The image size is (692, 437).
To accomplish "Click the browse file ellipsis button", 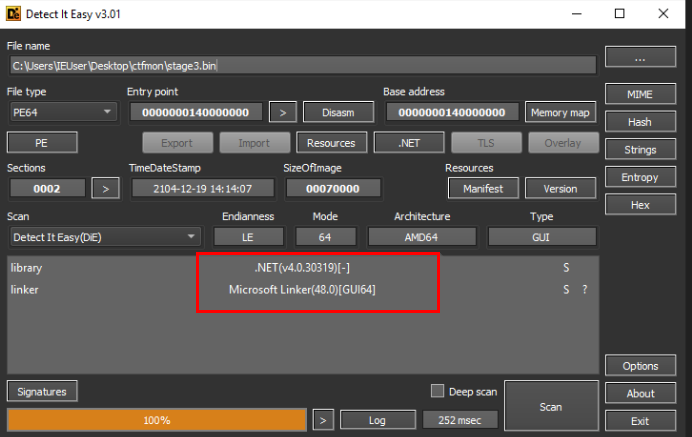I will pos(640,57).
